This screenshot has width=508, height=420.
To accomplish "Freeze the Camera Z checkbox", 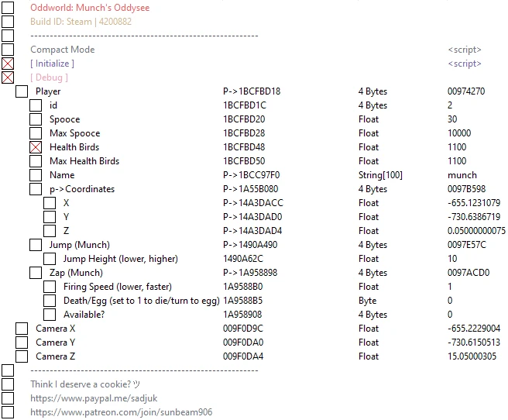I will click(22, 356).
